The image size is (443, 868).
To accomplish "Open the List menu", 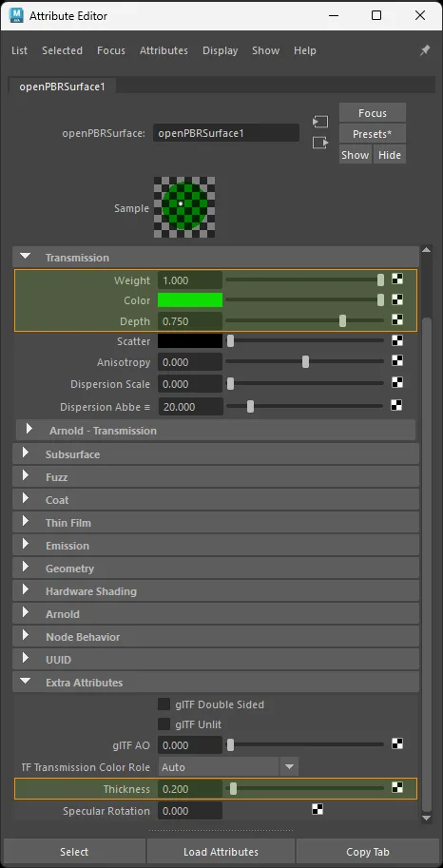I will (19, 50).
